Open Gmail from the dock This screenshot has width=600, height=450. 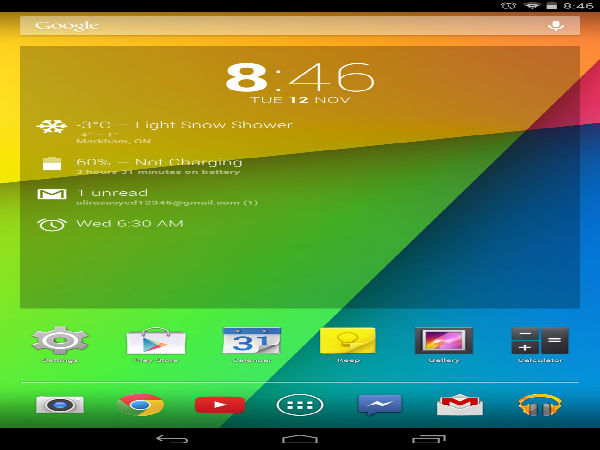(x=460, y=405)
